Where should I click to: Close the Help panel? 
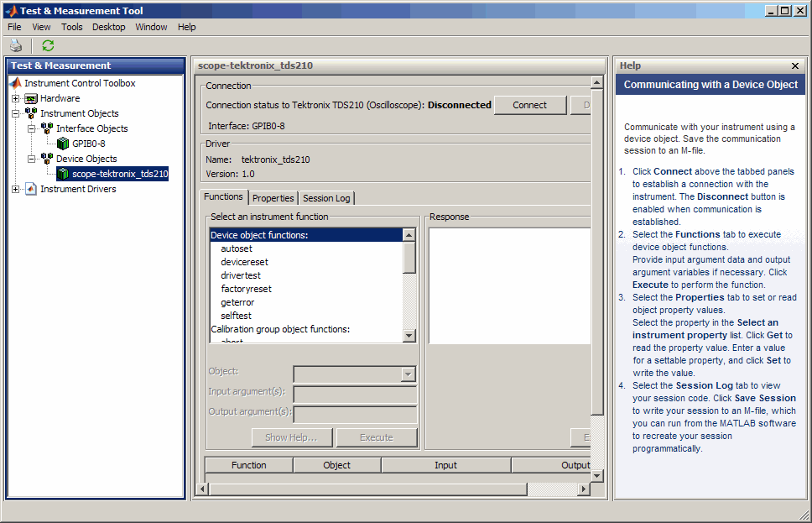795,65
